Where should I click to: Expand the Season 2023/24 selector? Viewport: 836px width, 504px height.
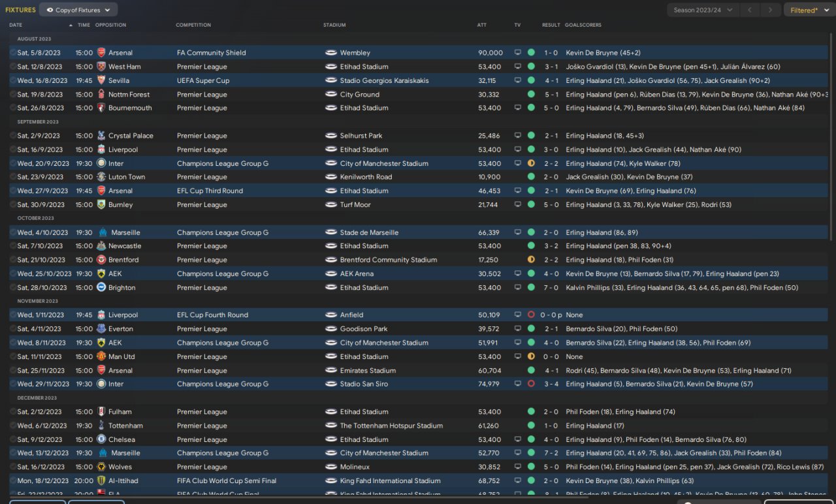tap(703, 10)
